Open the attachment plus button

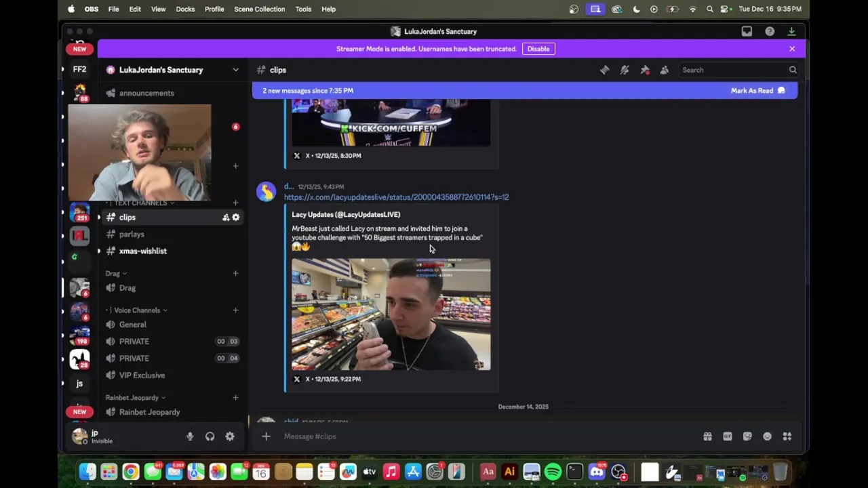pyautogui.click(x=266, y=436)
